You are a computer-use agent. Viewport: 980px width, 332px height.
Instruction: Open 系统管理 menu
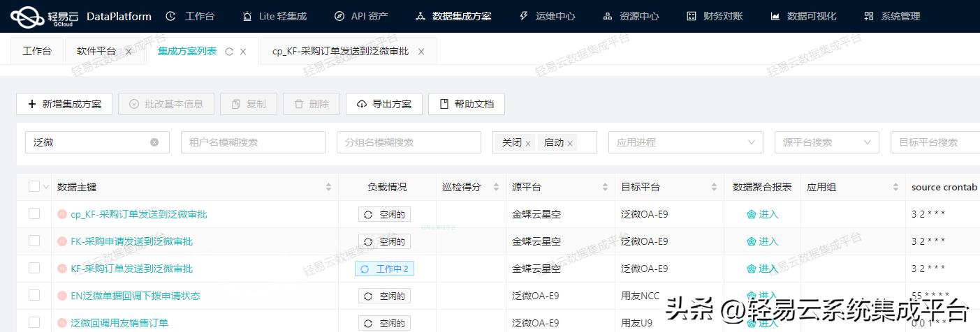[x=892, y=16]
